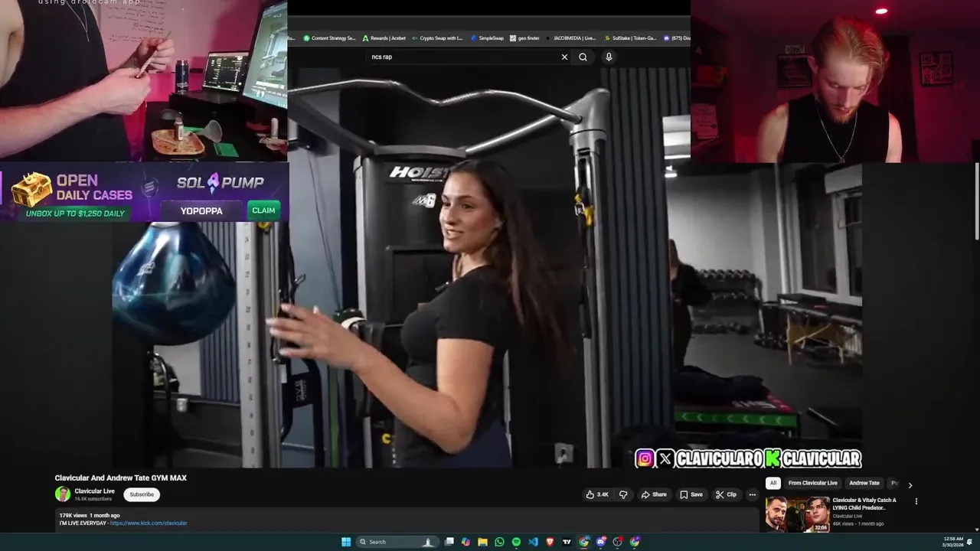Select 'From Clavicular Live' filter chip
This screenshot has width=980, height=551.
[813, 483]
